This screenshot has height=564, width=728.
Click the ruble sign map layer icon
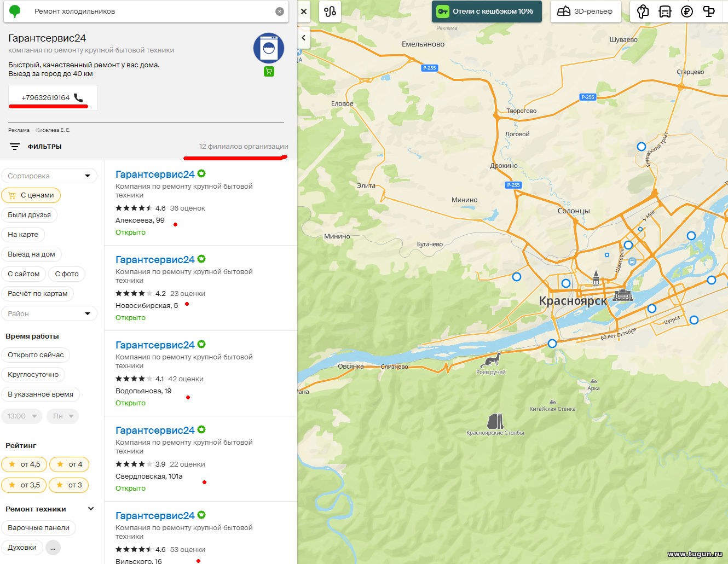coord(687,11)
